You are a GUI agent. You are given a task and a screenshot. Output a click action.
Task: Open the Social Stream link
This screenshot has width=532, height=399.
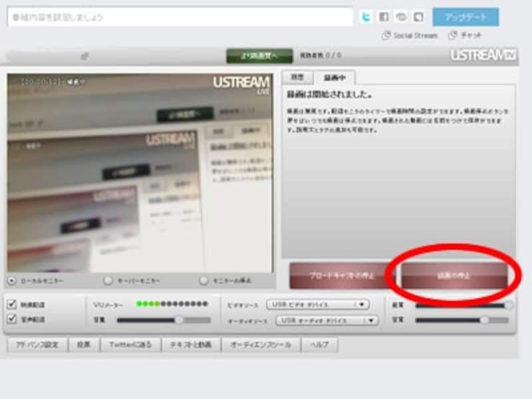pos(410,35)
